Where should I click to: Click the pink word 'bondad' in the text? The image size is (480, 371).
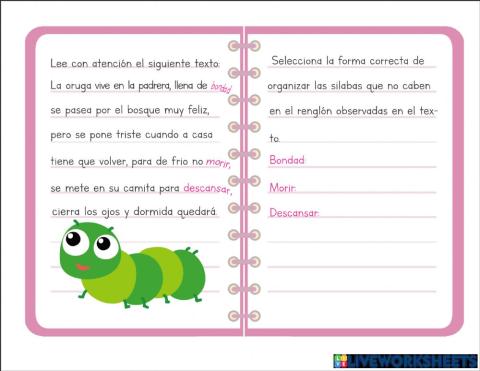221,88
